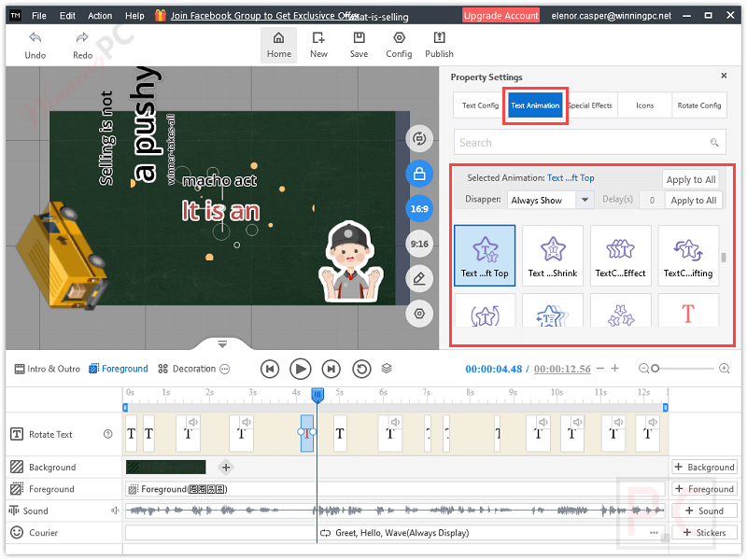Jump to the next clip
Viewport: 747px width, 560px height.
click(331, 369)
